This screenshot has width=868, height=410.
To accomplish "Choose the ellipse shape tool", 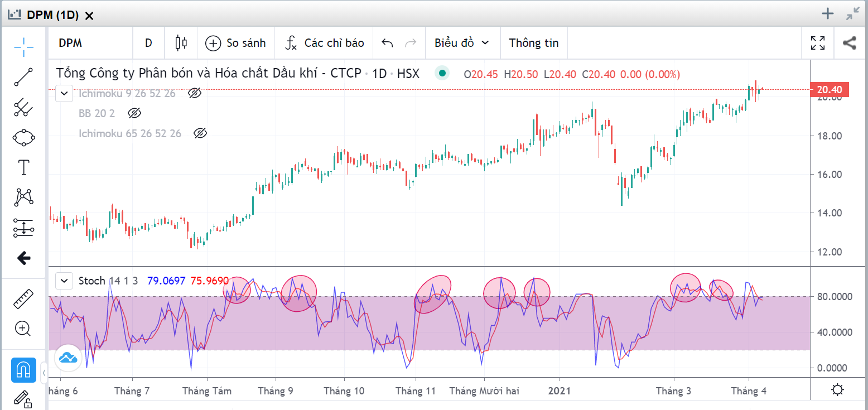I will click(23, 137).
